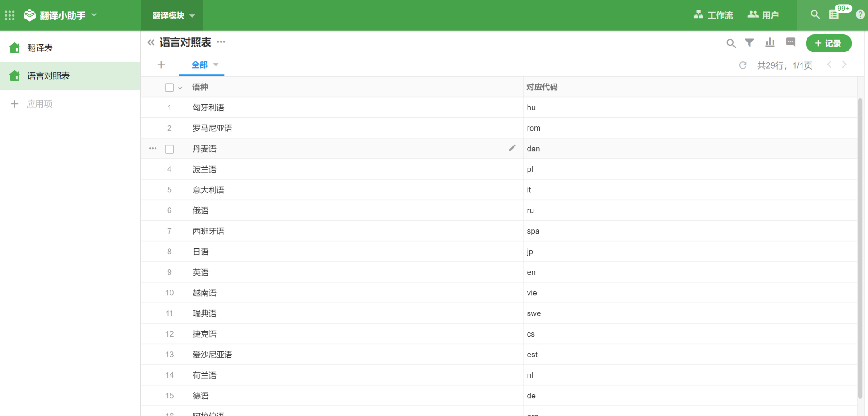Viewport: 868px width, 416px height.
Task: Select 语言对照表 in the sidebar
Action: (x=48, y=76)
